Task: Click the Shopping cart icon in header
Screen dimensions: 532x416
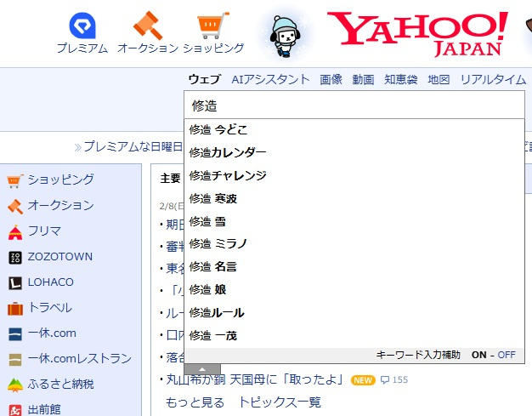Action: (x=212, y=26)
